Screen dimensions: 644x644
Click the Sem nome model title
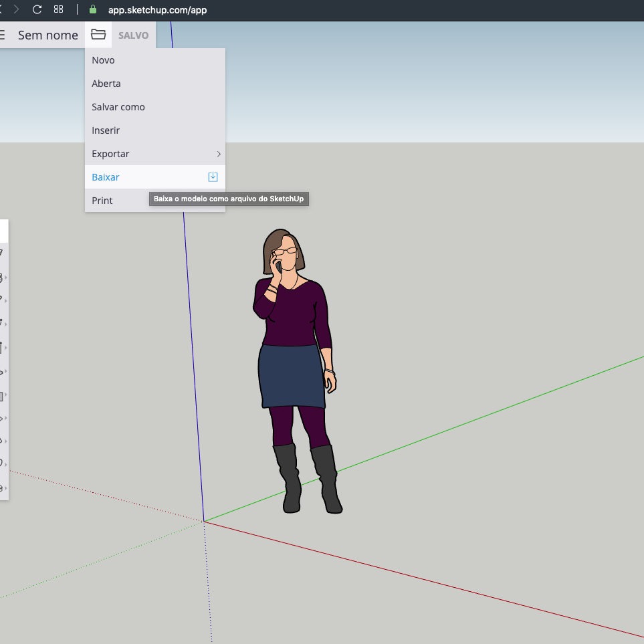point(48,35)
